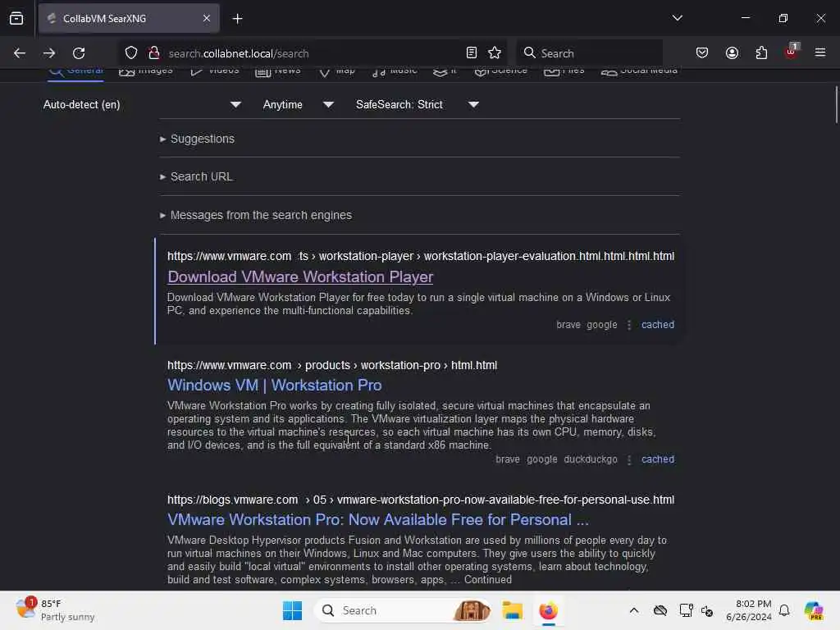840x630 pixels.
Task: Open the OneDrive cloud tray icon
Action: 660,610
